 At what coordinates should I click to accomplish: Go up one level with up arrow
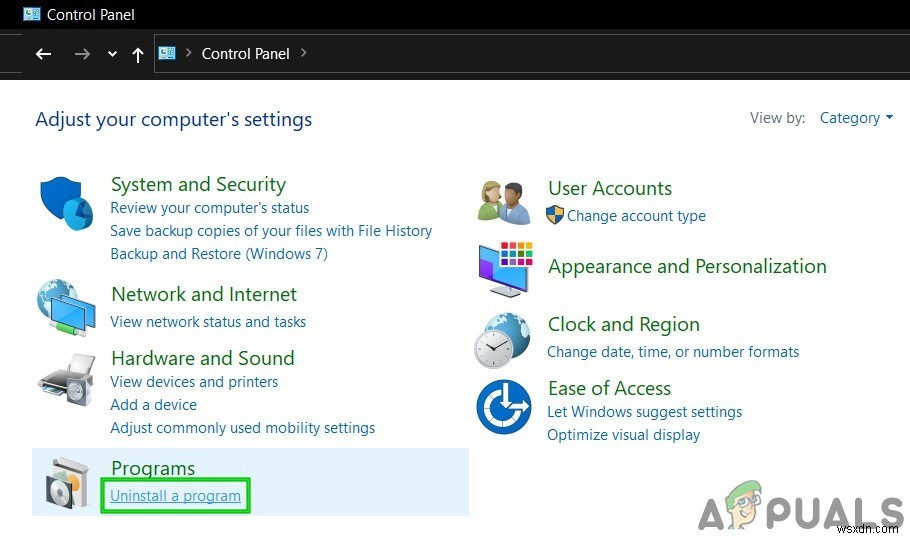[x=138, y=55]
